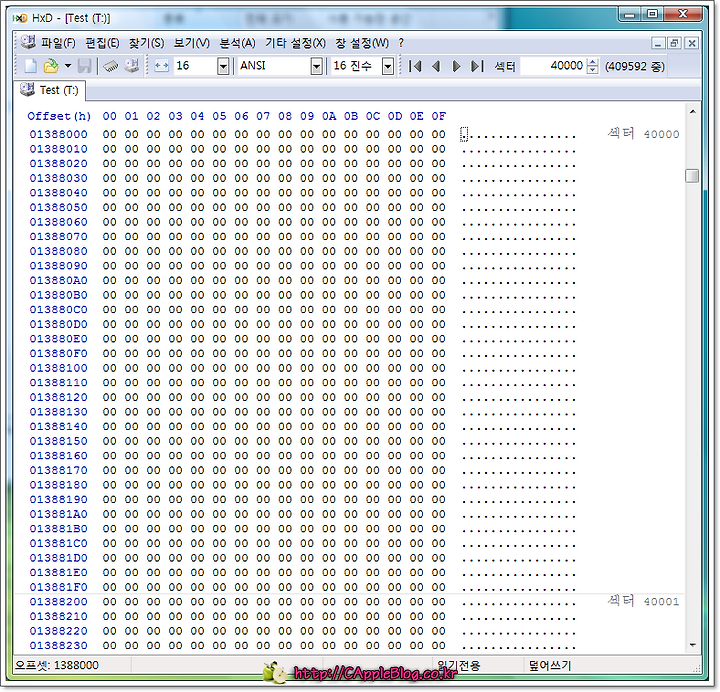This screenshot has width=720, height=692.
Task: Click the 덮어쓰기 overwrite mode status
Action: [550, 665]
